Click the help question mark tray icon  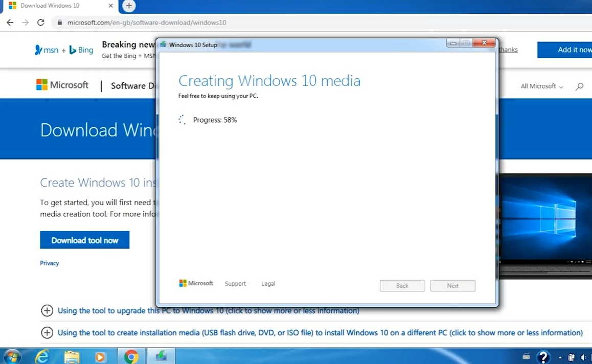(x=543, y=357)
